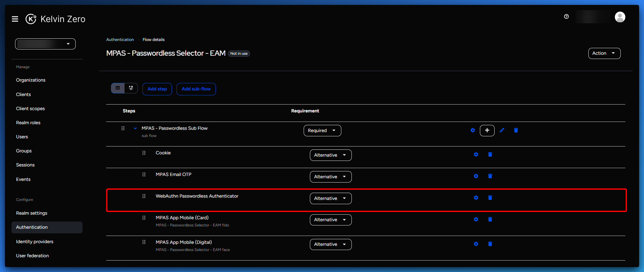Click the WebAuthn Passwordless Authenticator step name
644x272 pixels.
pyautogui.click(x=197, y=196)
